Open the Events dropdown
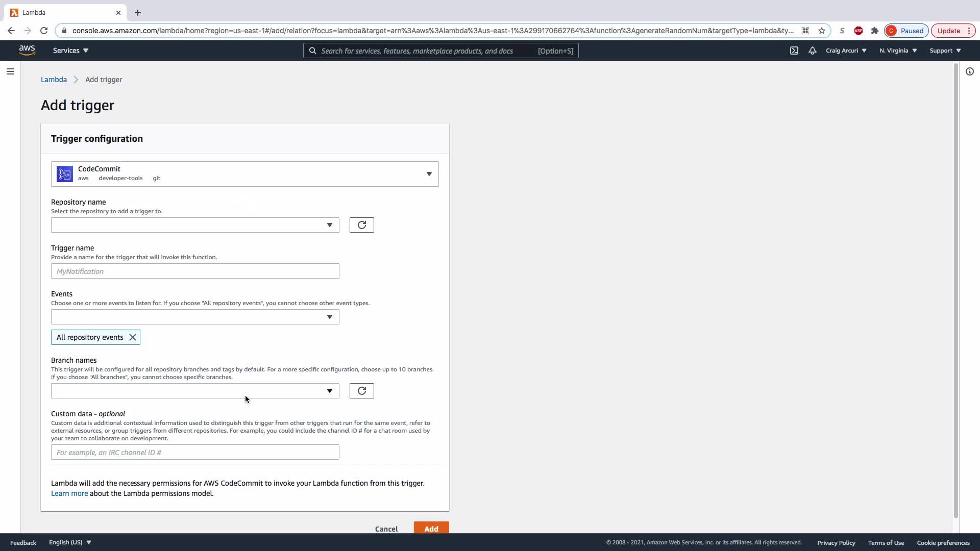The height and width of the screenshot is (551, 980). pyautogui.click(x=195, y=317)
